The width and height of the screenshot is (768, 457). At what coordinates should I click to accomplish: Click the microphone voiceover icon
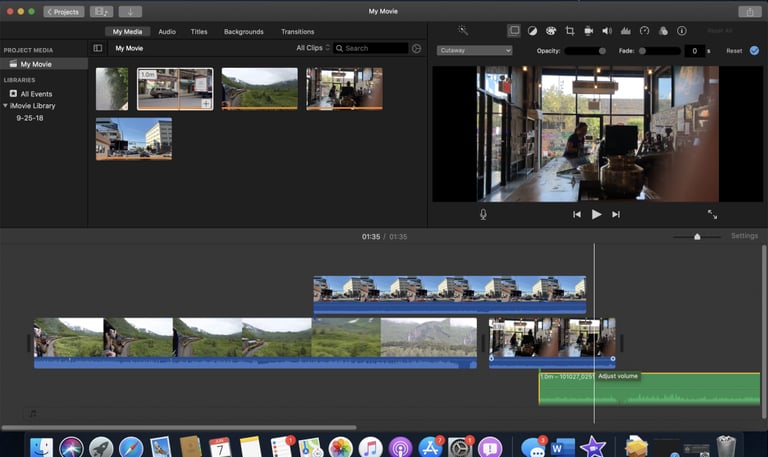[483, 215]
